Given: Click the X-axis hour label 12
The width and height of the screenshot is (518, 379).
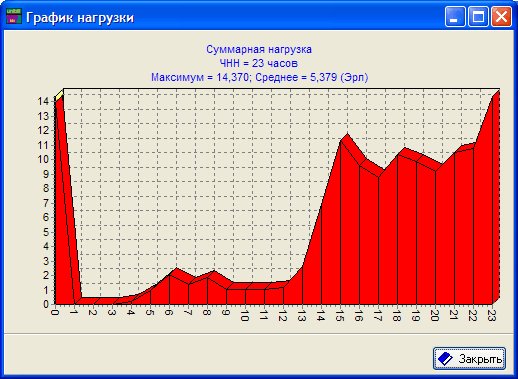Looking at the screenshot, I should tap(283, 316).
